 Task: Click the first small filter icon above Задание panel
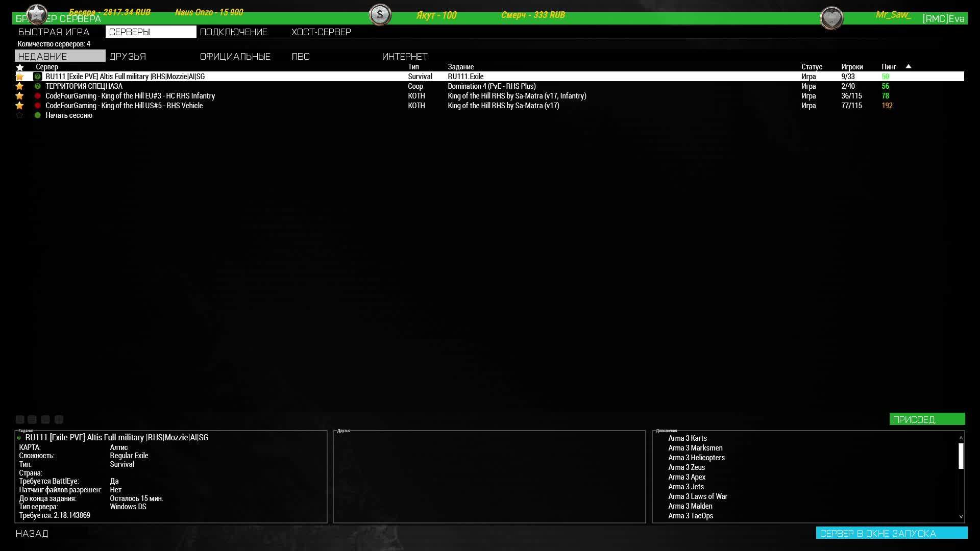coord(20,419)
